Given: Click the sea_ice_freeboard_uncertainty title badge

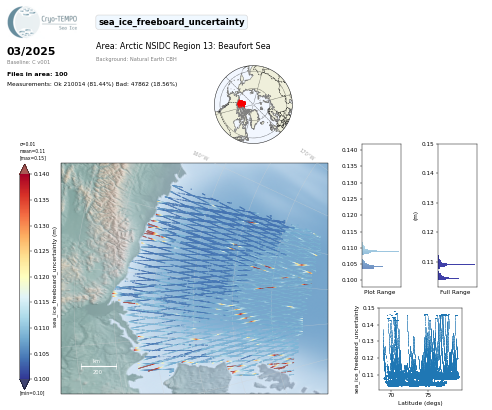Looking at the screenshot, I should click(171, 22).
